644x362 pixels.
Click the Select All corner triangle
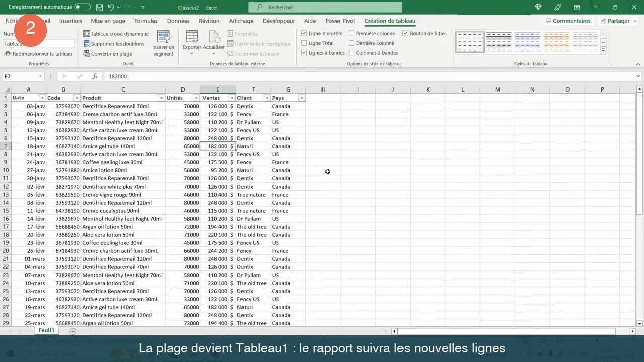pyautogui.click(x=6, y=89)
